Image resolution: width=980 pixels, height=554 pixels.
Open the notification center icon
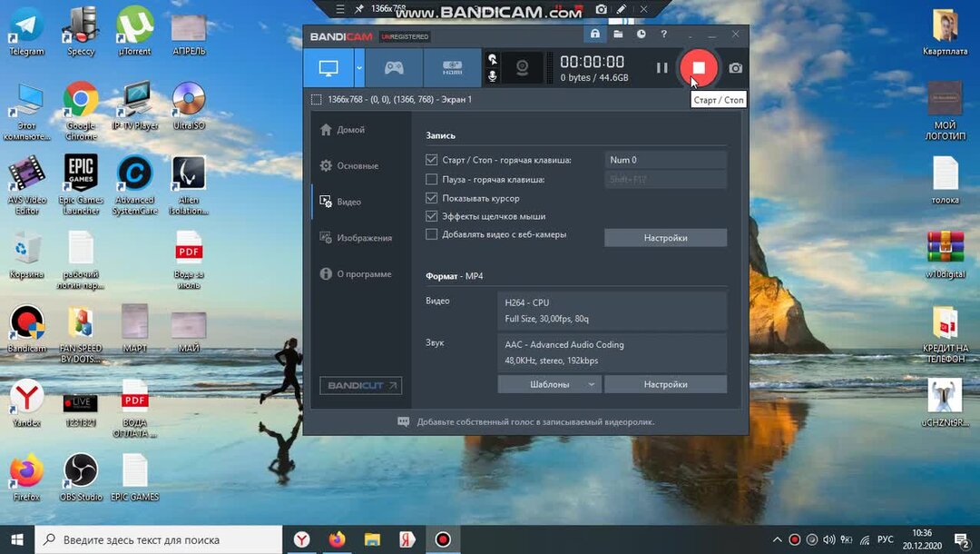click(x=962, y=539)
